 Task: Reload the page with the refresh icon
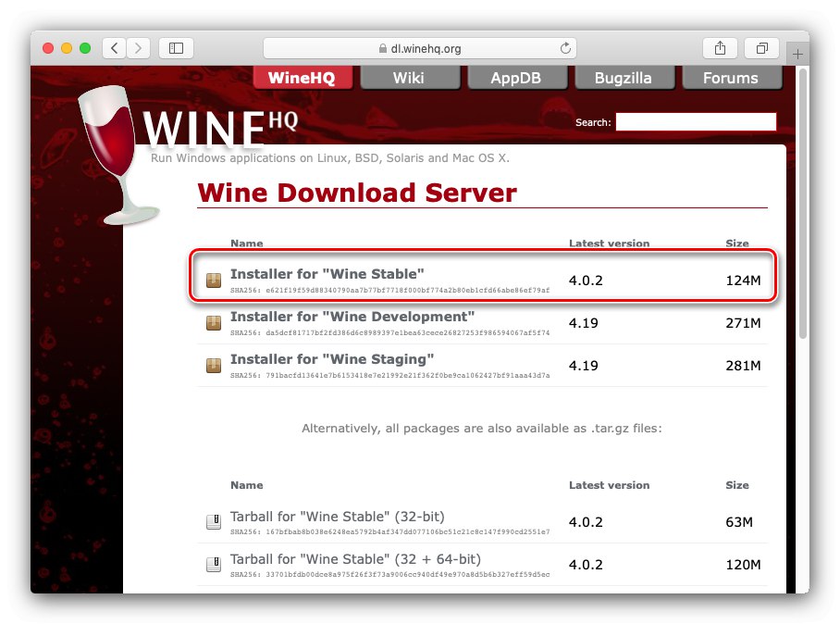[x=565, y=48]
